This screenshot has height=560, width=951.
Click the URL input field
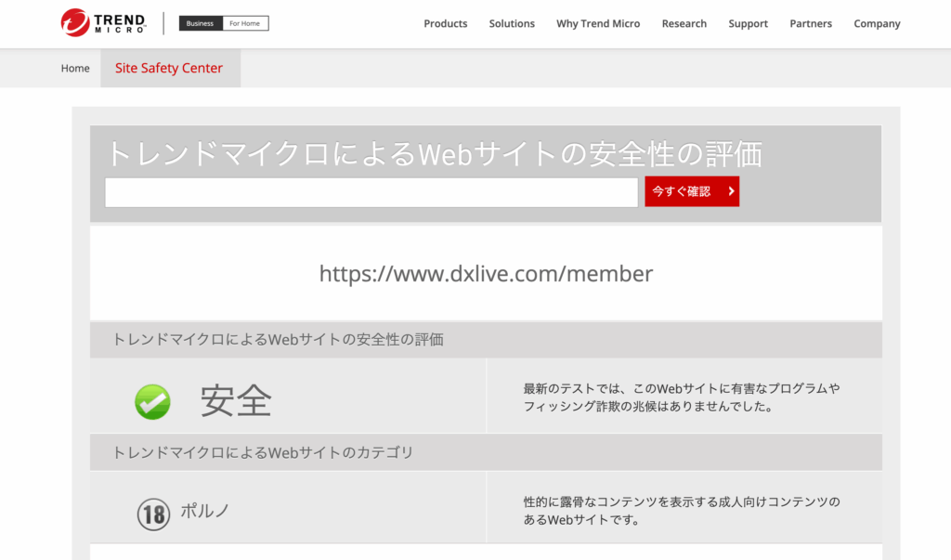pos(371,191)
